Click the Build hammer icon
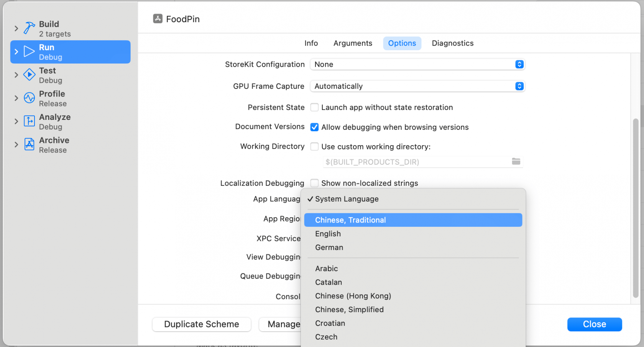 (x=29, y=28)
